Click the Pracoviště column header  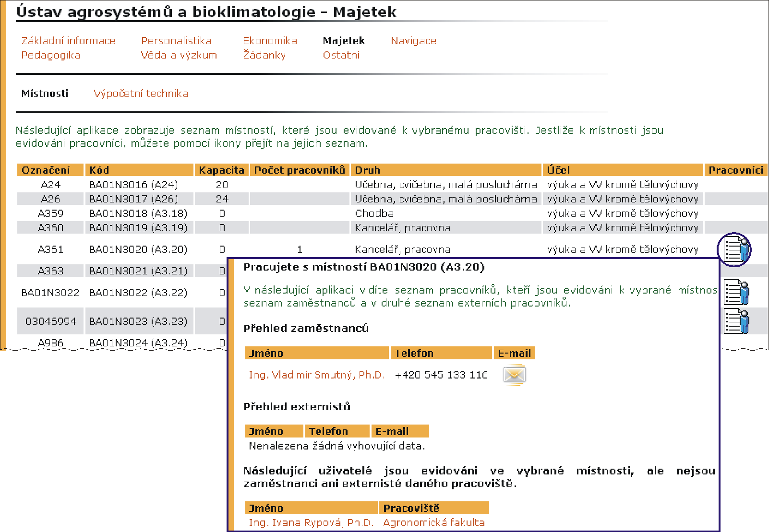pyautogui.click(x=434, y=508)
